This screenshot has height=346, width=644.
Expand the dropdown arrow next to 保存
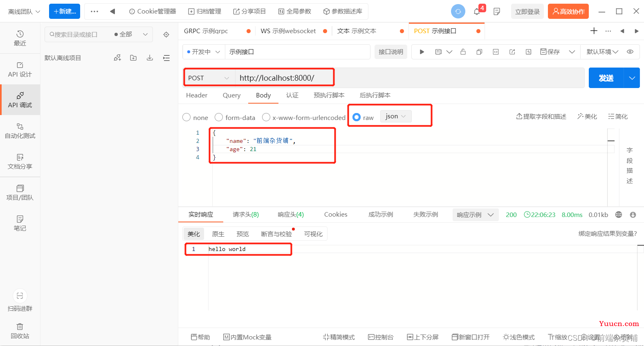572,52
